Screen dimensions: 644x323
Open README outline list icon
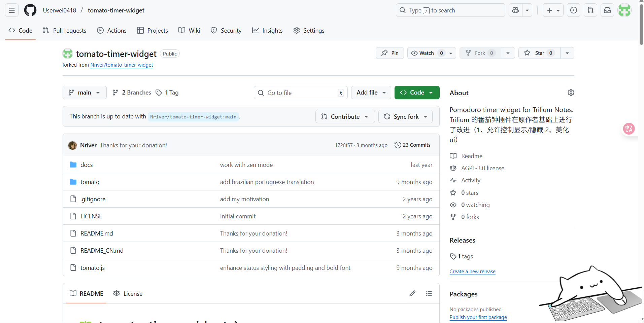pyautogui.click(x=429, y=293)
